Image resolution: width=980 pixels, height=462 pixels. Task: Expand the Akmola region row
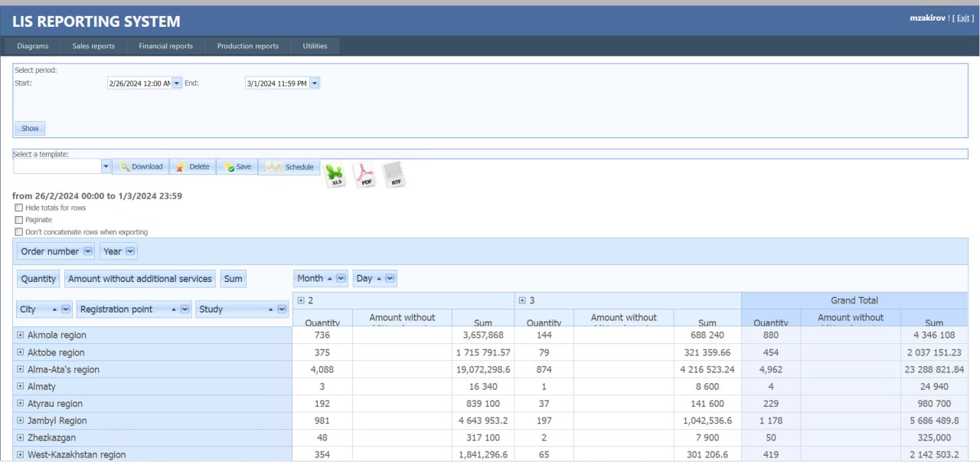click(21, 335)
